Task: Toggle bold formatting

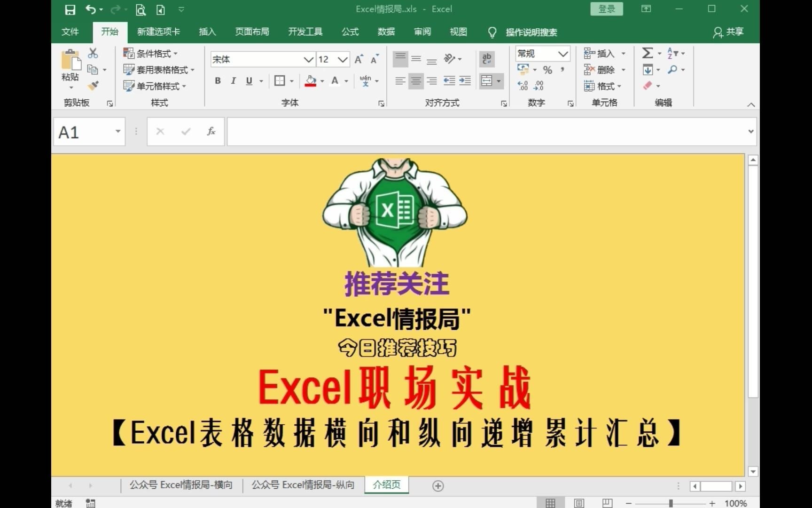Action: [x=218, y=81]
